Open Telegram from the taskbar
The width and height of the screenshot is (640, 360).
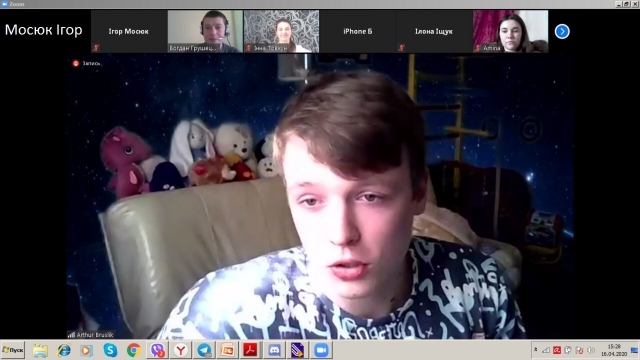204,350
